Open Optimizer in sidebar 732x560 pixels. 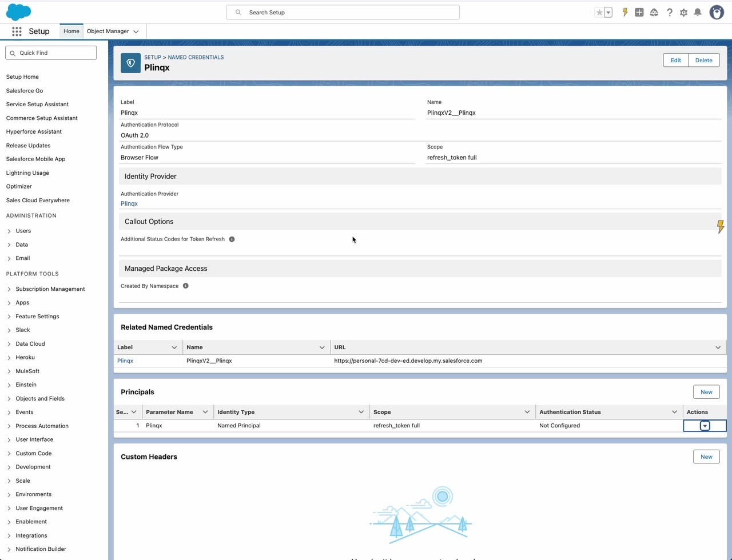click(x=19, y=186)
